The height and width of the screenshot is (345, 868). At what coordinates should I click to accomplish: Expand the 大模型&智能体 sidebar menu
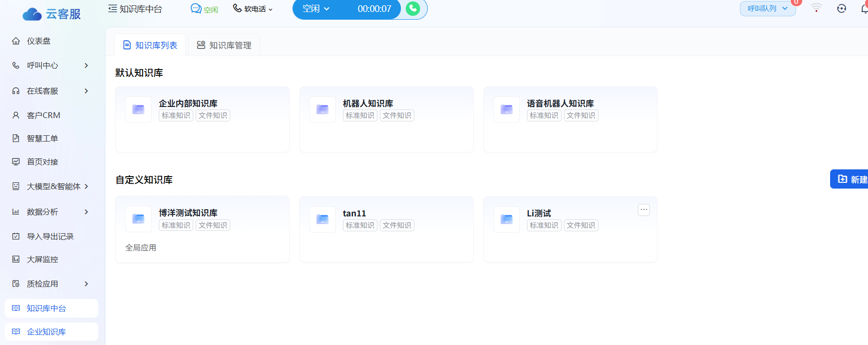(x=50, y=187)
